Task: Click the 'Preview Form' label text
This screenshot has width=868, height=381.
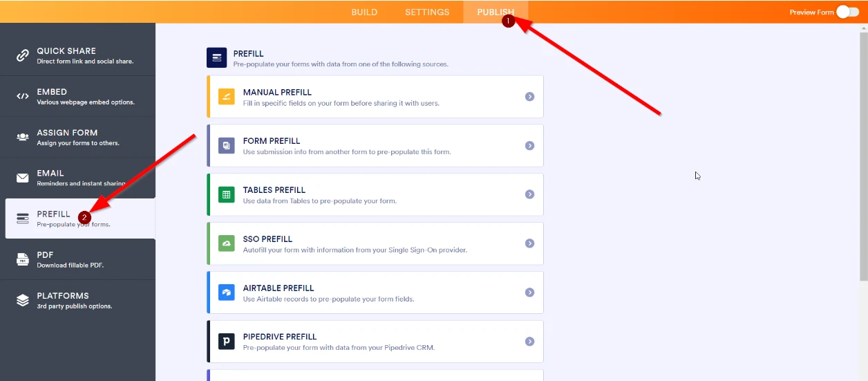Action: coord(811,12)
